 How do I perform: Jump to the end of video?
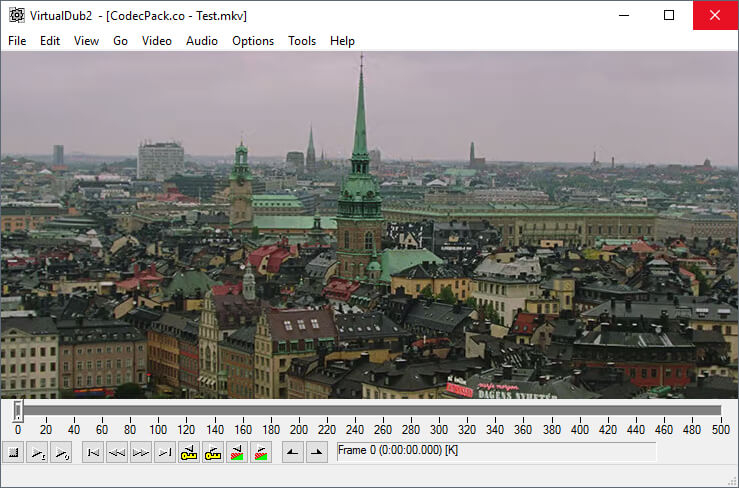click(165, 453)
